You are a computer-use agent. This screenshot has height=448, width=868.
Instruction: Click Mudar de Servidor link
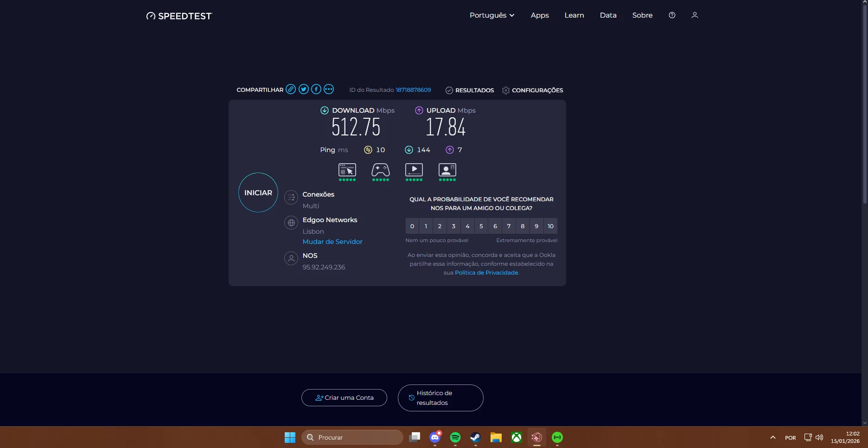(x=332, y=242)
